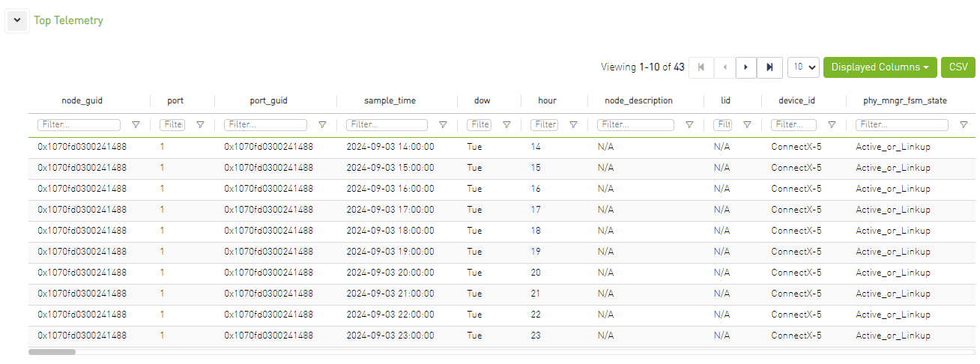980x364 pixels.
Task: Click the horizontal scrollbar below the table
Action: click(52, 351)
